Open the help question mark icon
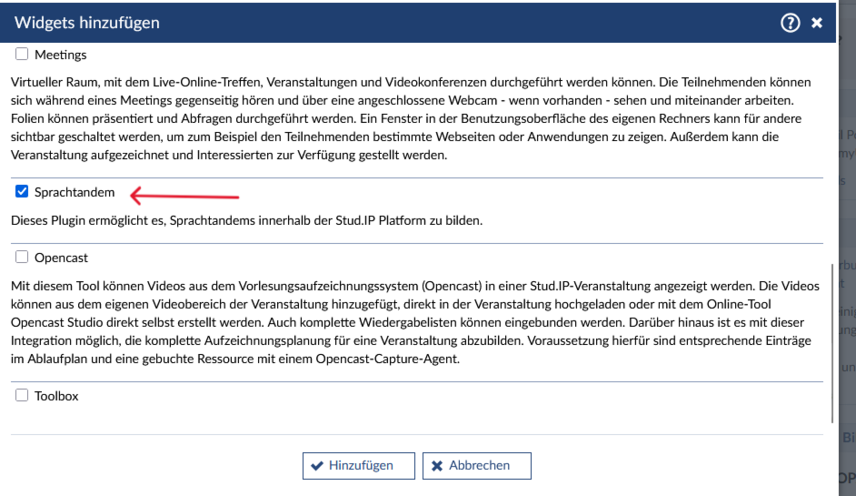856x496 pixels. (790, 22)
